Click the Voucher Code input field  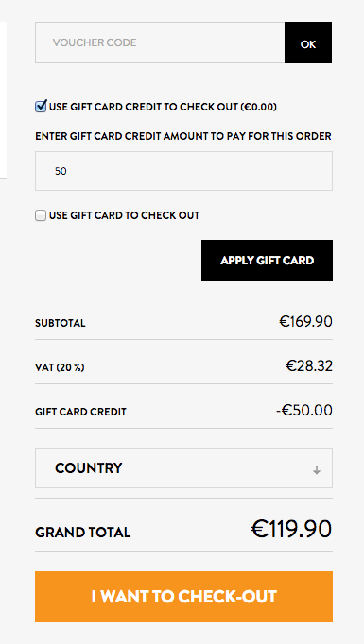(160, 42)
